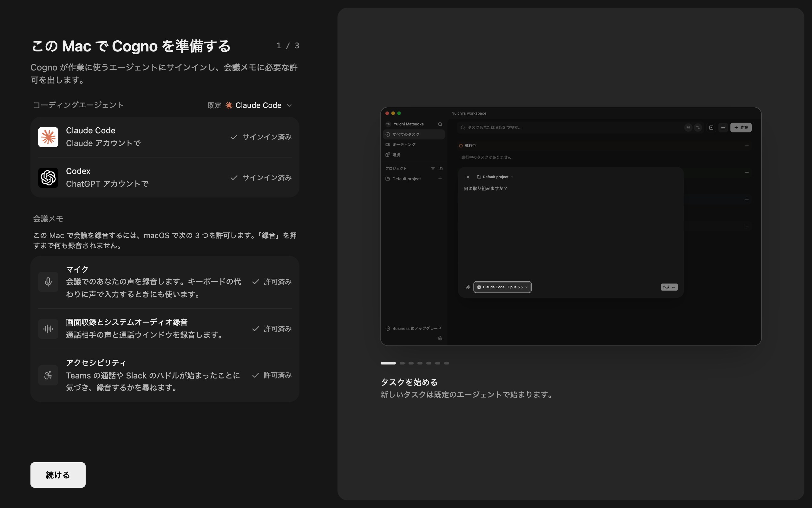
Task: Click the sort arrows icon in preview toolbar
Action: [698, 128]
